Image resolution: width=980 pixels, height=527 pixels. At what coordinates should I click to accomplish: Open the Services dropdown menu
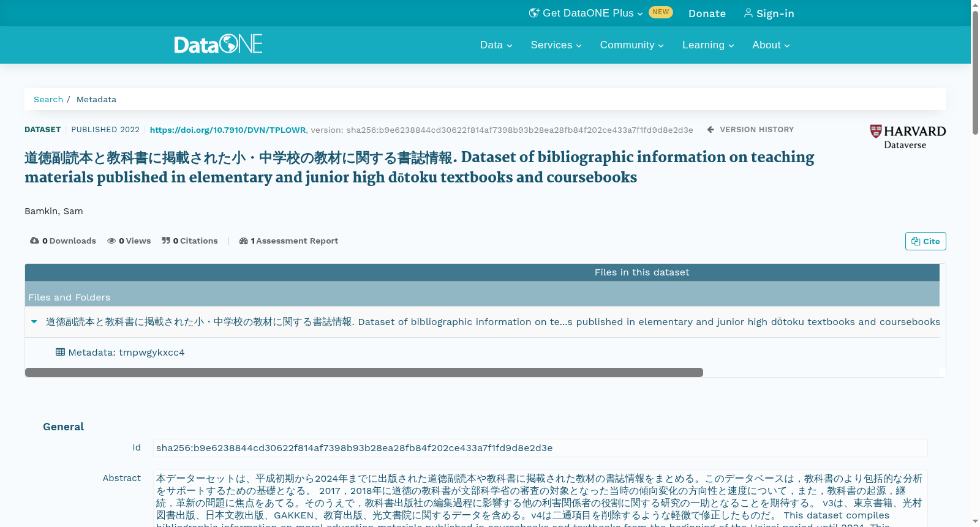click(556, 45)
